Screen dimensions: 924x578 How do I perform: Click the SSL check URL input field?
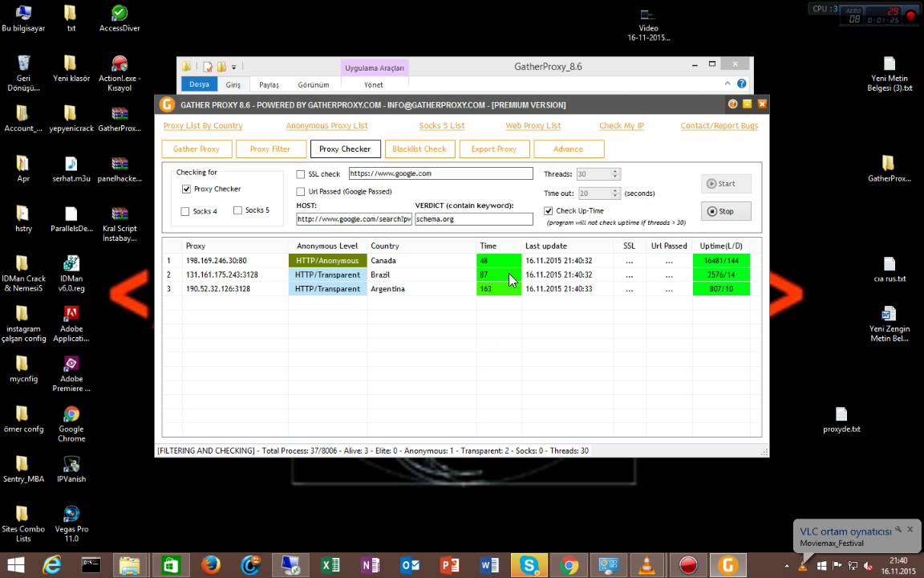point(441,173)
